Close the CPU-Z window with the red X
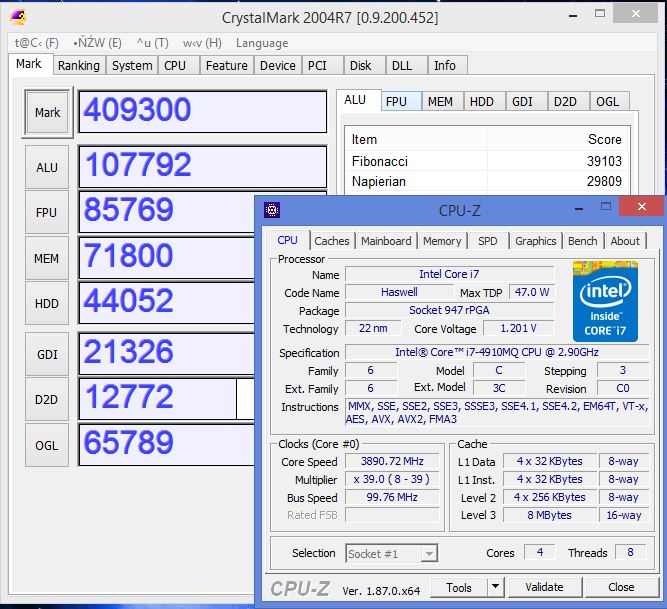 (x=641, y=207)
